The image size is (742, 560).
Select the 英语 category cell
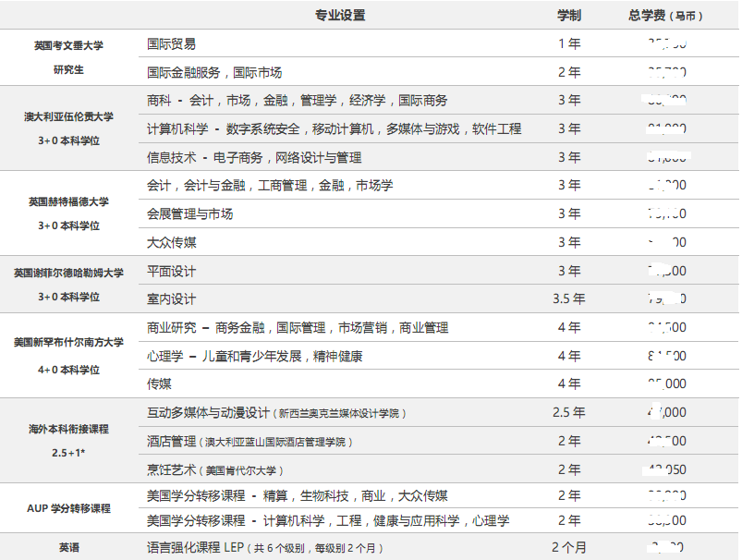(x=68, y=547)
